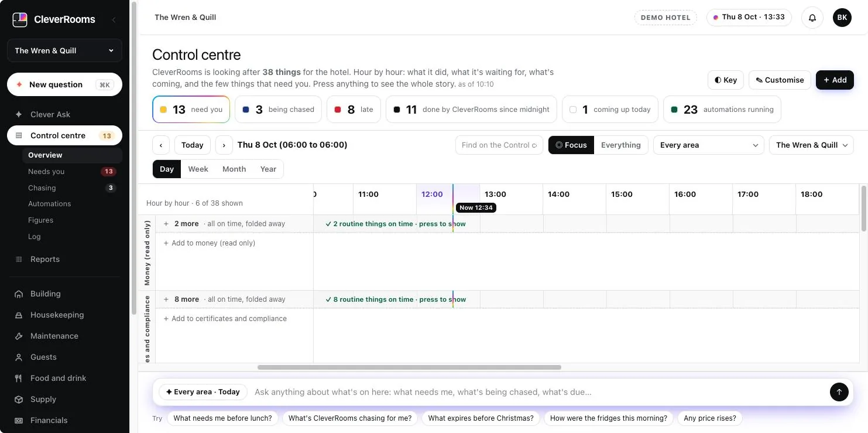This screenshot has height=433, width=868.
Task: Switch to the Month view tab
Action: click(x=234, y=169)
